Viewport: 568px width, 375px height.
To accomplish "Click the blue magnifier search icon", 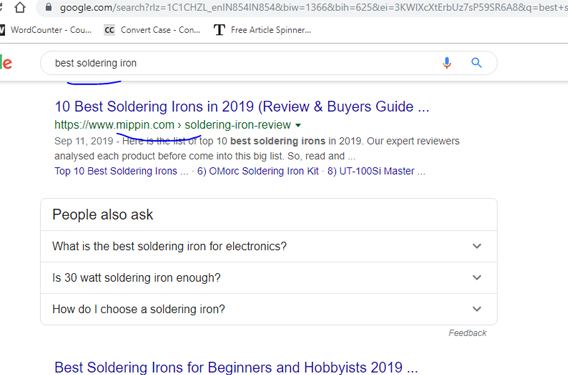I will pos(476,63).
